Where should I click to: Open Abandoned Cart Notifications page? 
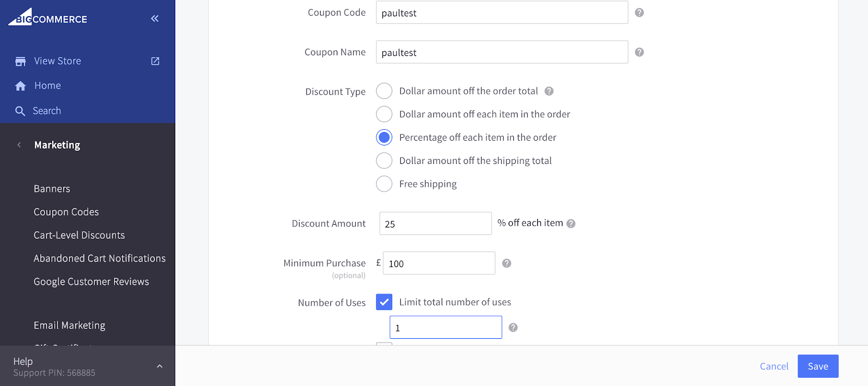tap(99, 259)
